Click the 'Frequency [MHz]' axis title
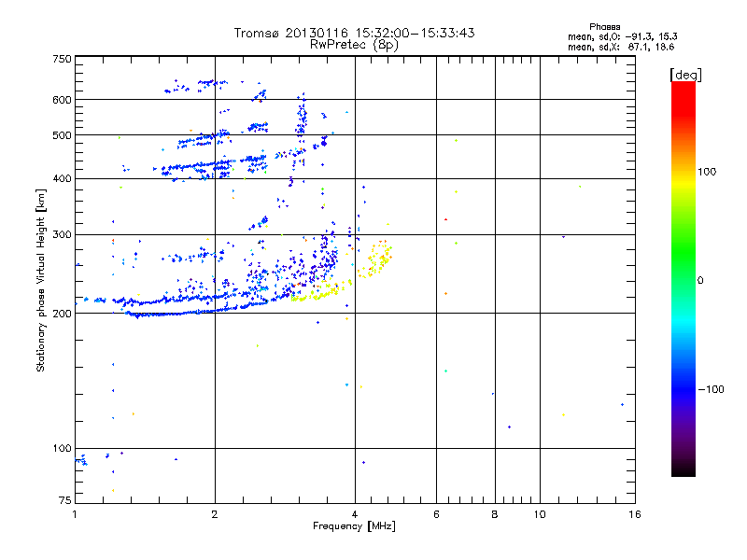747x560 pixels. click(354, 526)
